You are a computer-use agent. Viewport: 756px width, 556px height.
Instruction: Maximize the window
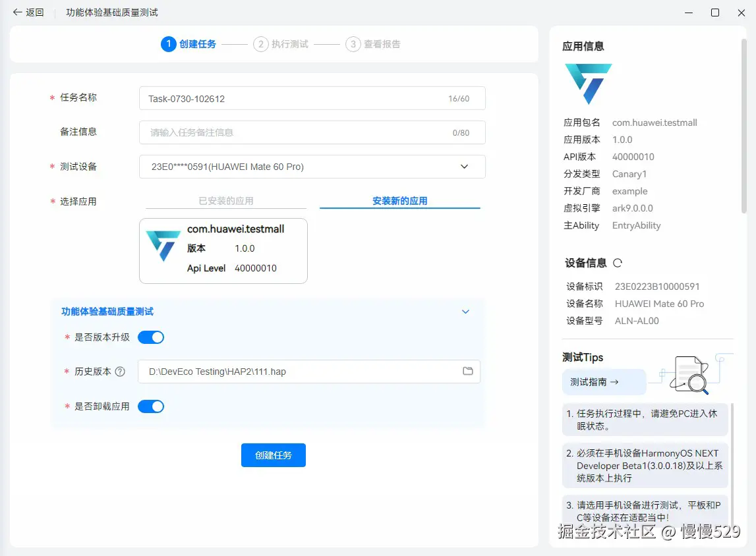pos(715,13)
